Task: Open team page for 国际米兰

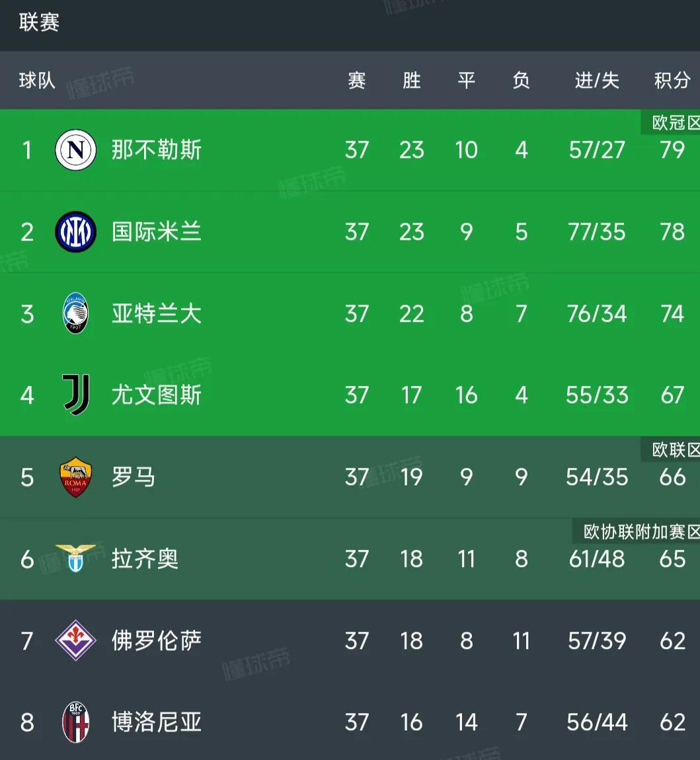Action: pyautogui.click(x=156, y=232)
